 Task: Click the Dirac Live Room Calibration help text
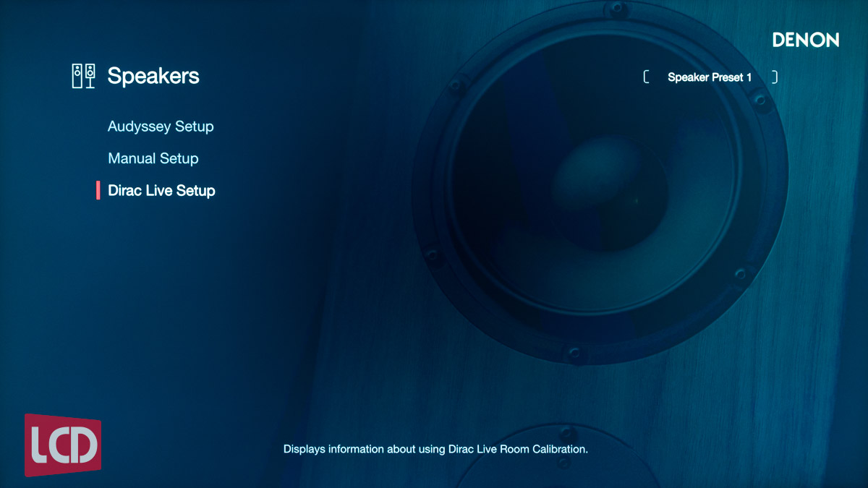pyautogui.click(x=435, y=449)
